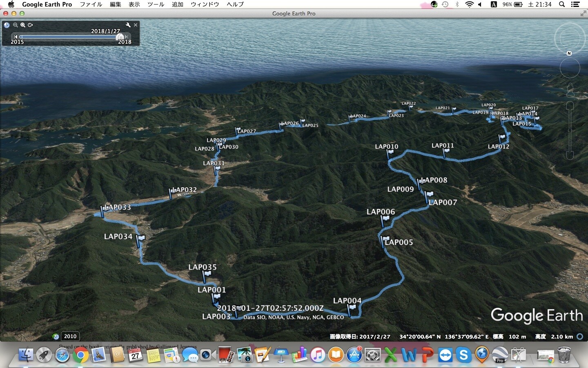Jump to the time slider start
Image resolution: width=588 pixels, height=368 pixels.
[16, 37]
